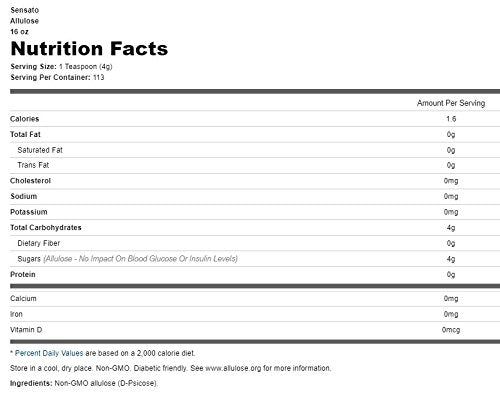Click the Calcium row label
This screenshot has width=500, height=396.
click(23, 298)
